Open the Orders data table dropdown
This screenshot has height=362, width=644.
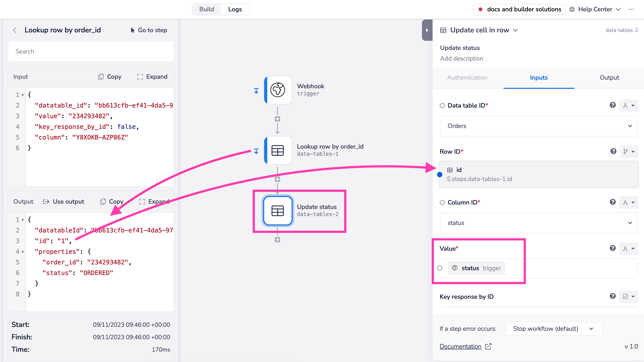click(x=539, y=126)
